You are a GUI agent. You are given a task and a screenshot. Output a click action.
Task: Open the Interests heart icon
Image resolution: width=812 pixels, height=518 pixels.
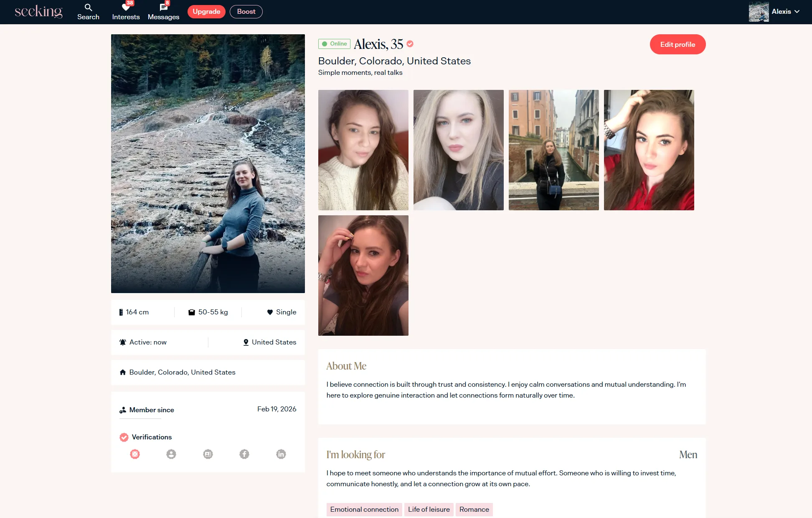coord(126,8)
